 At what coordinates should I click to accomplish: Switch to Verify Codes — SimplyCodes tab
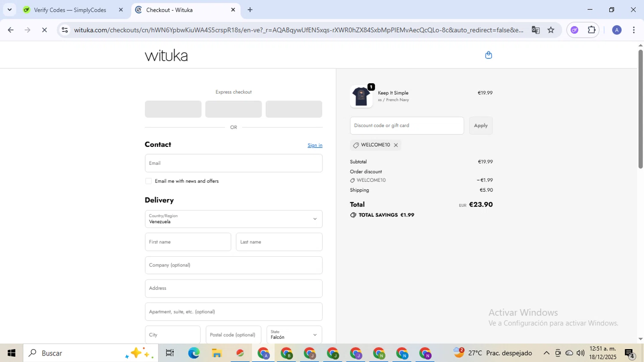[x=70, y=10]
